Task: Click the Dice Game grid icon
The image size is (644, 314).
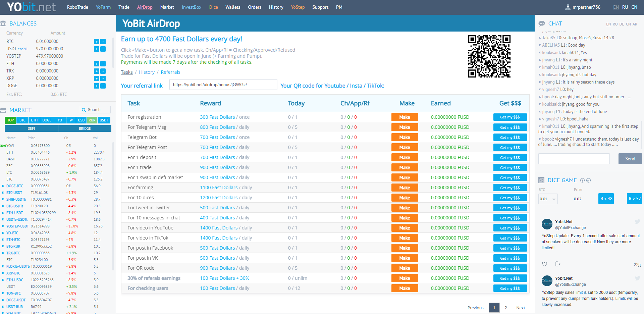Action: pyautogui.click(x=541, y=180)
